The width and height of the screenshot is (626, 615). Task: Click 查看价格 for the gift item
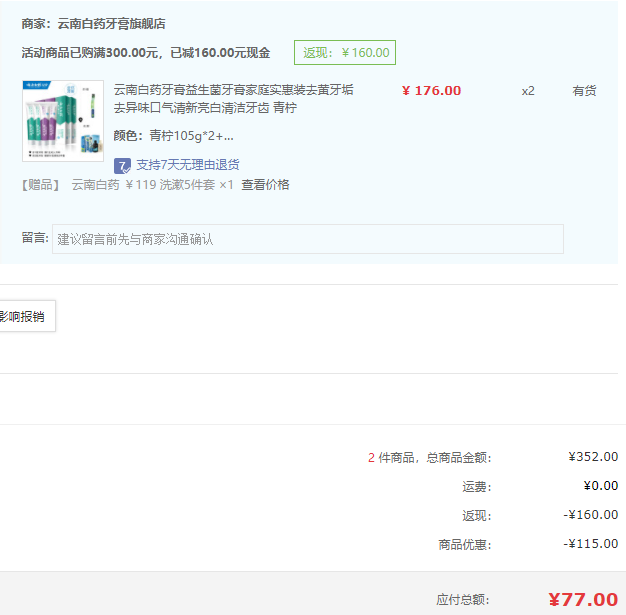(265, 185)
